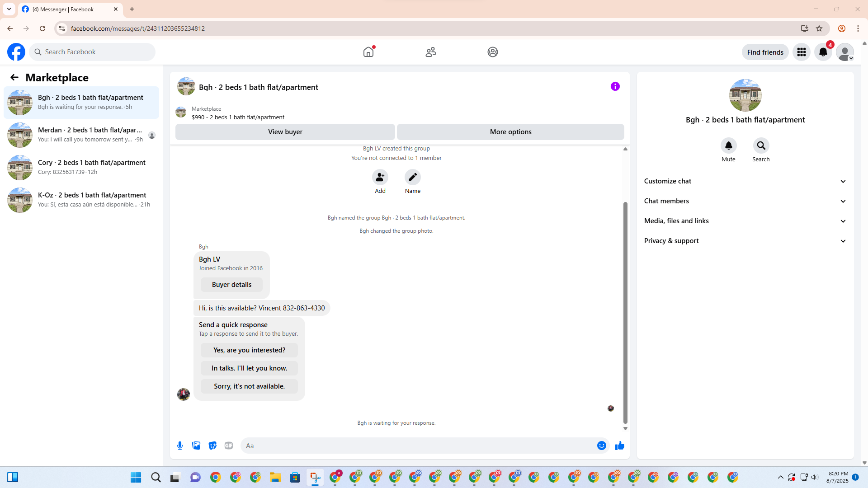Open the tab search dropdown arrow
The height and width of the screenshot is (488, 868).
click(9, 9)
